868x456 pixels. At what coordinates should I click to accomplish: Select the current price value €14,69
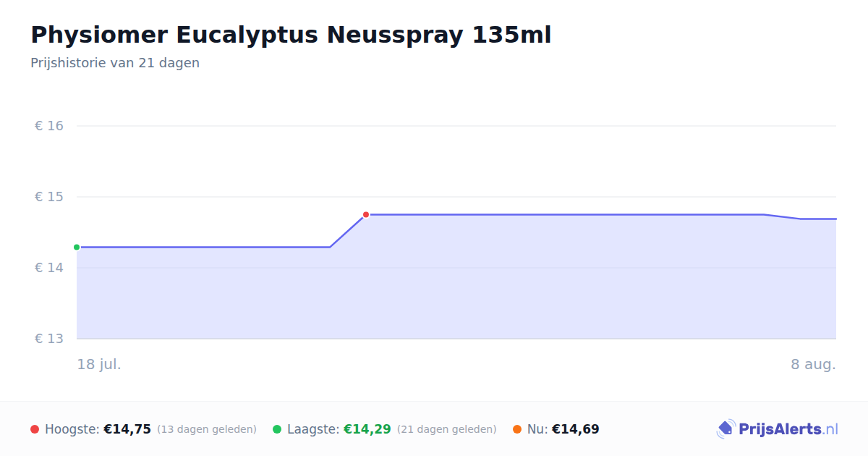pyautogui.click(x=576, y=429)
